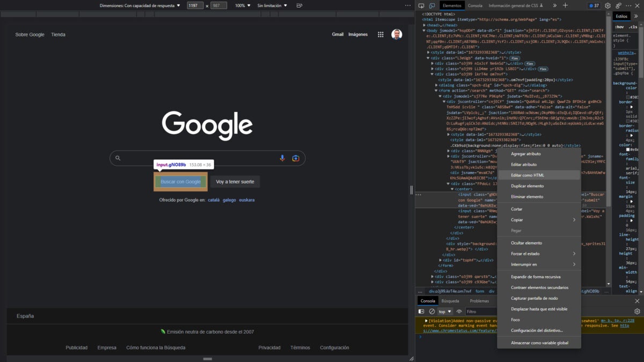Toggle the .cls class editor
644x362 pixels.
click(633, 26)
